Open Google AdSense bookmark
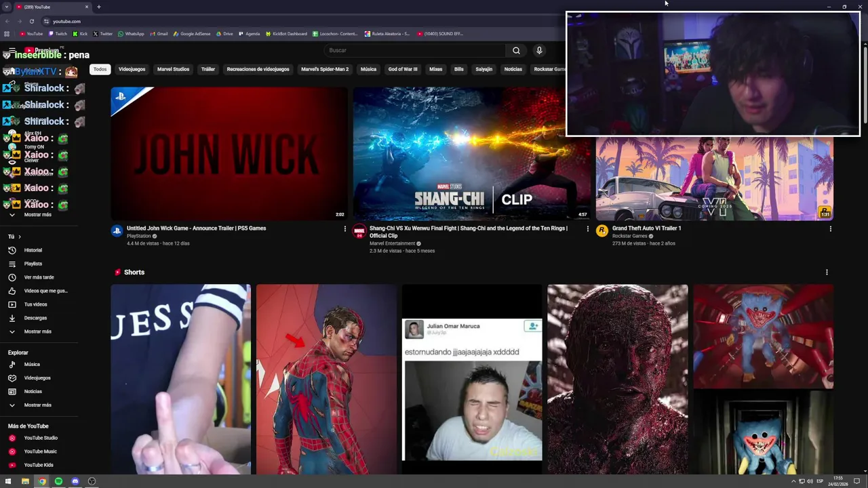The image size is (868, 488). (192, 33)
